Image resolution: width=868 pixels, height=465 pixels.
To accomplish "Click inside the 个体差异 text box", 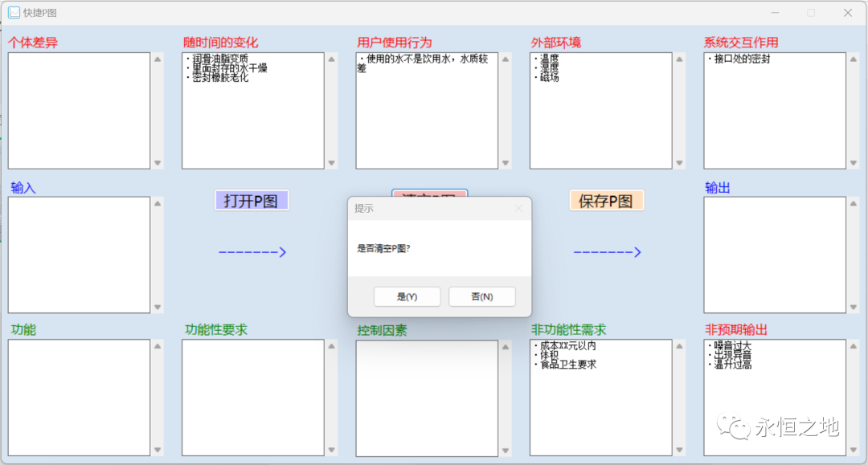I will click(79, 111).
